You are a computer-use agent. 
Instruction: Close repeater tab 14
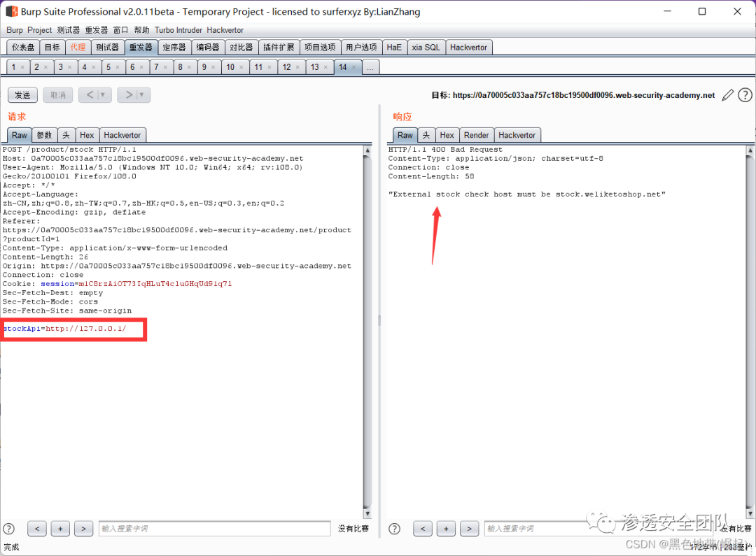(x=354, y=67)
